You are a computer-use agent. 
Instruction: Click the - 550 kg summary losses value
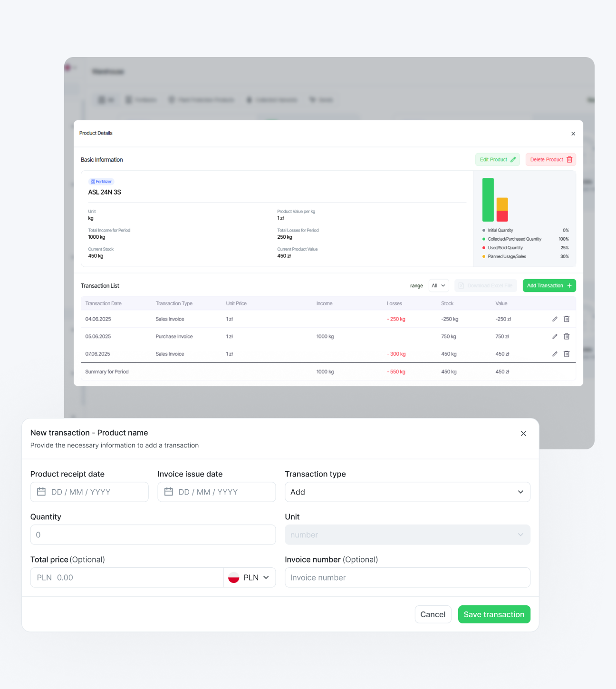pyautogui.click(x=396, y=372)
